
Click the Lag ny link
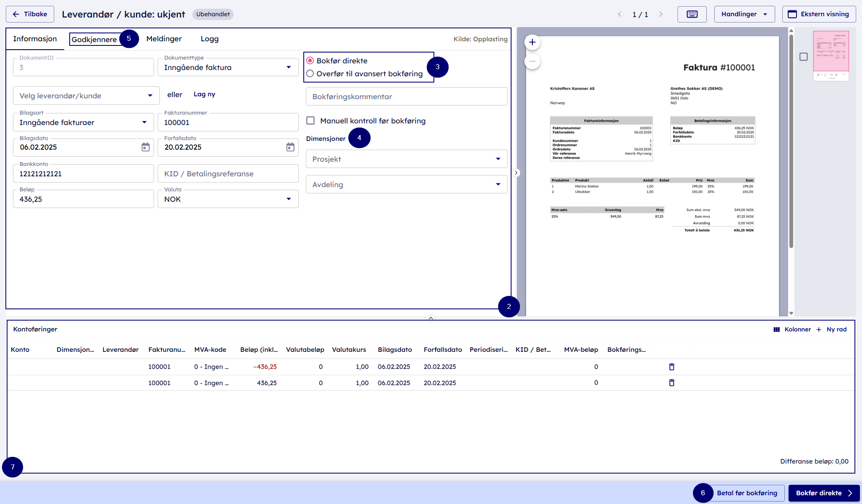click(x=204, y=94)
